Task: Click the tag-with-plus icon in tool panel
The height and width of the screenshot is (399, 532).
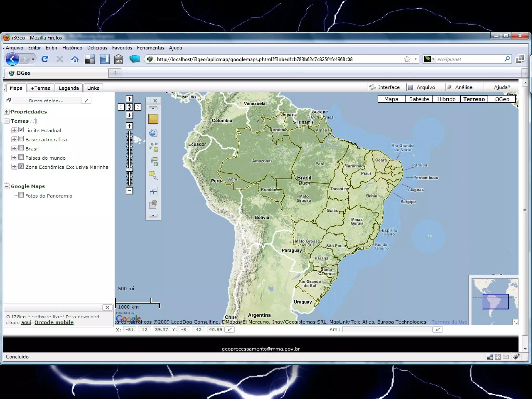Action: pos(154,162)
